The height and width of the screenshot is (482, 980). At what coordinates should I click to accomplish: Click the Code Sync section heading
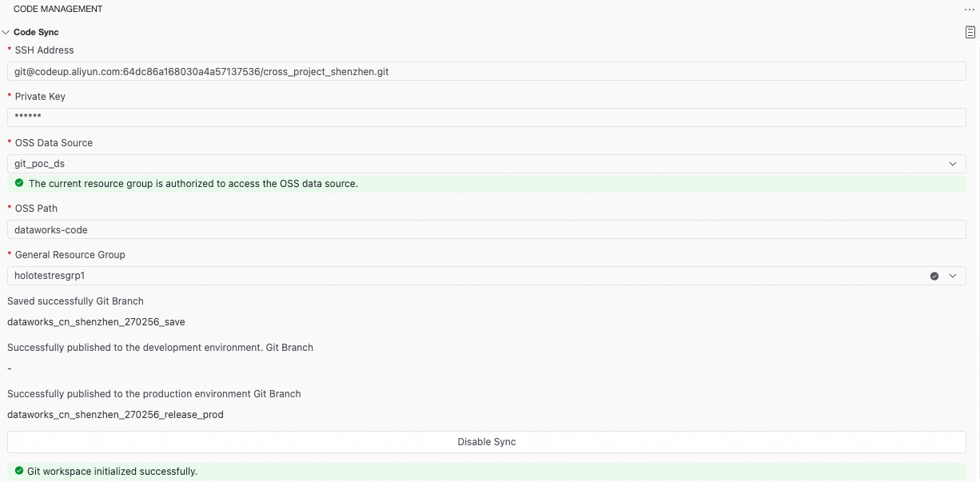[x=36, y=32]
